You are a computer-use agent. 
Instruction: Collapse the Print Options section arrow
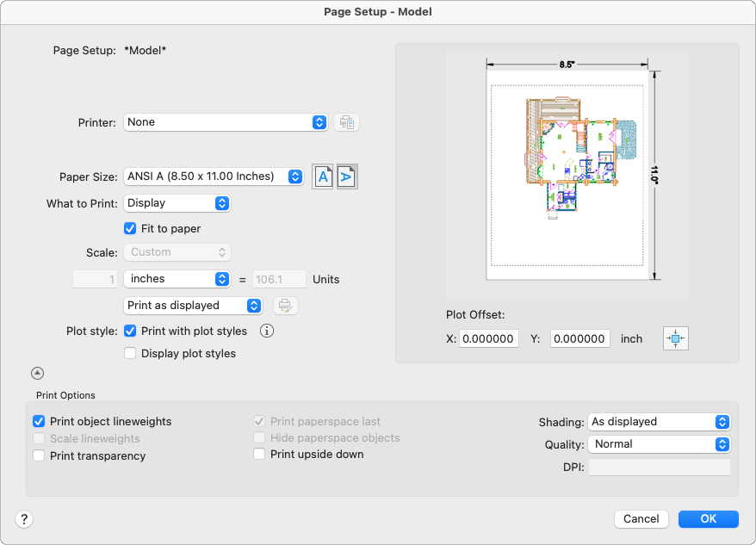tap(37, 374)
